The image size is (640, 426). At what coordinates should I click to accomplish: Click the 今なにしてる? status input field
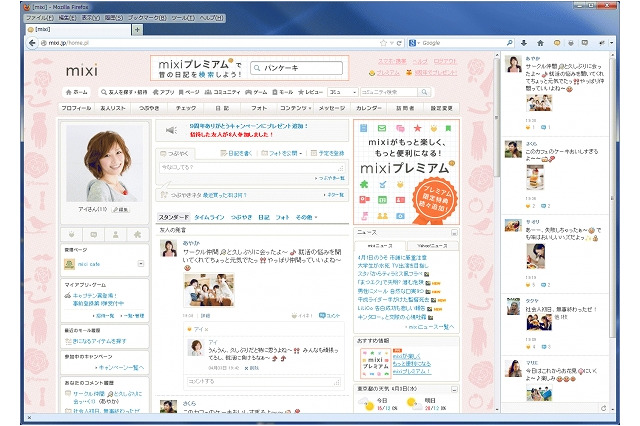252,168
